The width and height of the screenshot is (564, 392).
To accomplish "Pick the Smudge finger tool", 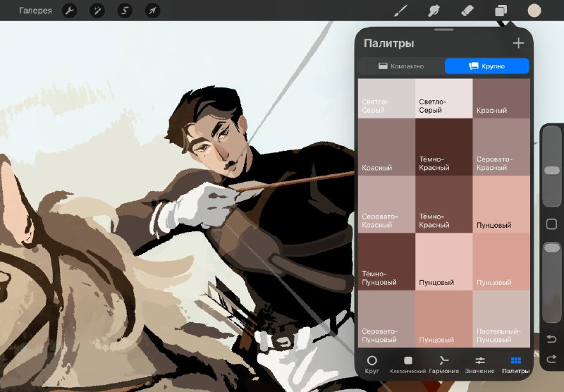I will (x=434, y=11).
